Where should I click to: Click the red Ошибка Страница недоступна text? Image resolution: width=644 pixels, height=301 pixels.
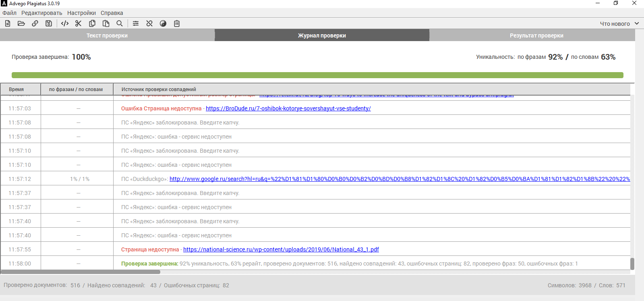[161, 108]
